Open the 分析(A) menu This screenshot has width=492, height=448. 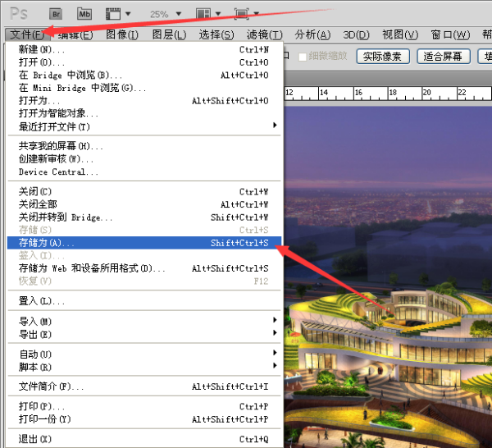pyautogui.click(x=312, y=34)
